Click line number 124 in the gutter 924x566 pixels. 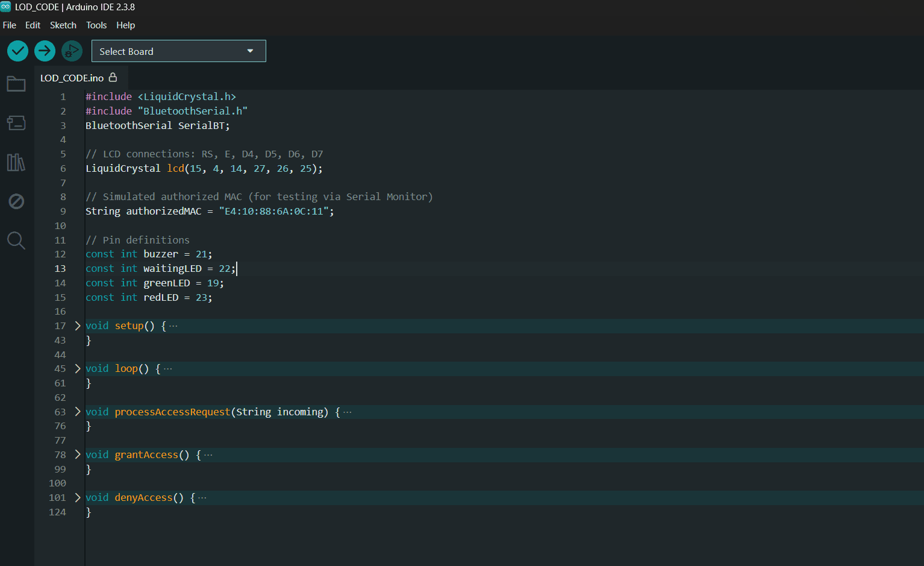coord(57,512)
